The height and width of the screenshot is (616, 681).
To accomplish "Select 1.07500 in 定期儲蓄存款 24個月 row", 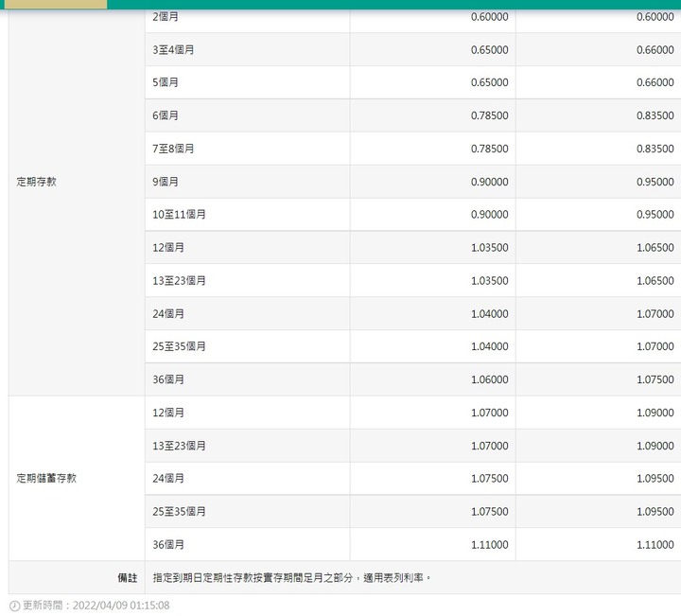I will coord(490,478).
